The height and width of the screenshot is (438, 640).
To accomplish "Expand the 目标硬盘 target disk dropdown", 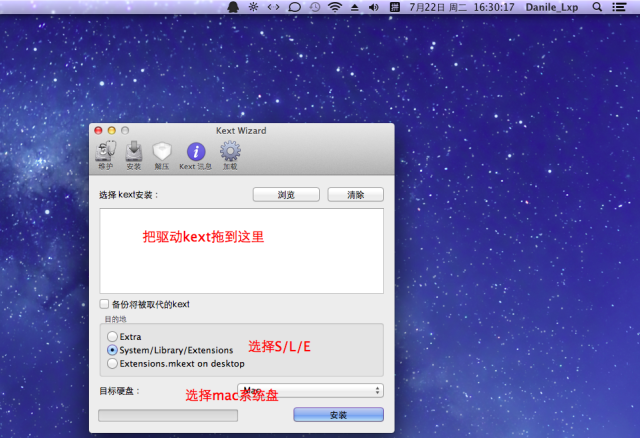I will click(310, 390).
